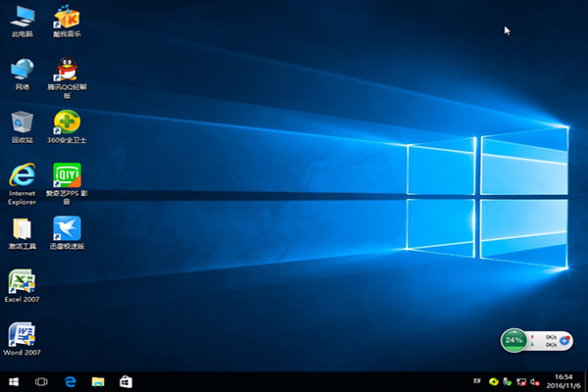Click the network speed readout in 360 widget

pos(543,341)
